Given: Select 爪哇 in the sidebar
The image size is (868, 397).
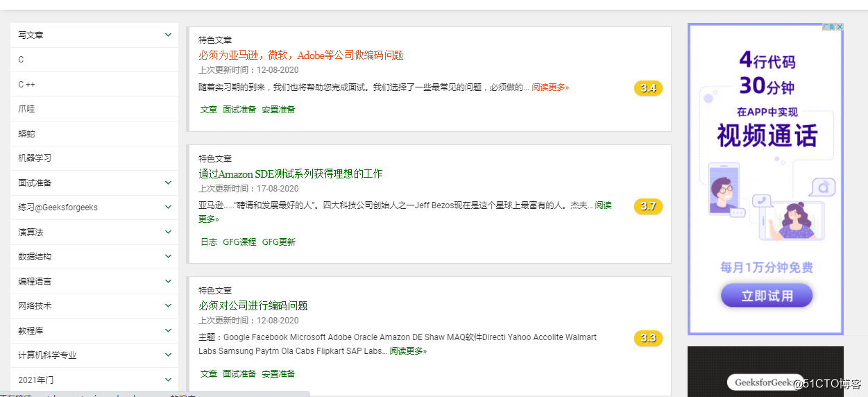Looking at the screenshot, I should (94, 109).
